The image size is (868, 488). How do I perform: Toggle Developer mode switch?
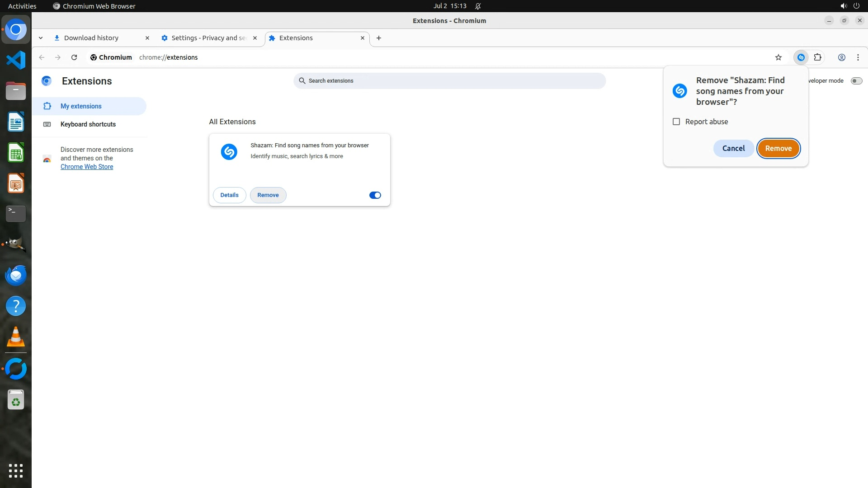click(856, 81)
